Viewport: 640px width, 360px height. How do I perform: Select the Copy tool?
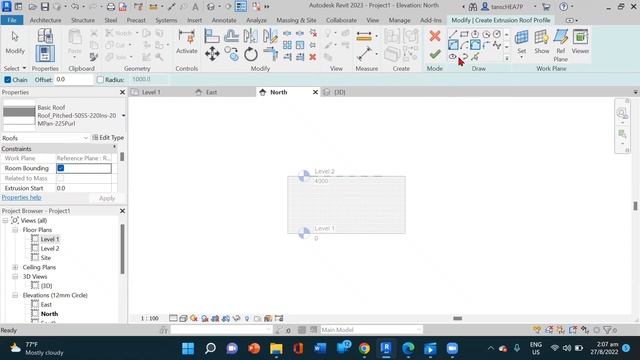coord(231,54)
